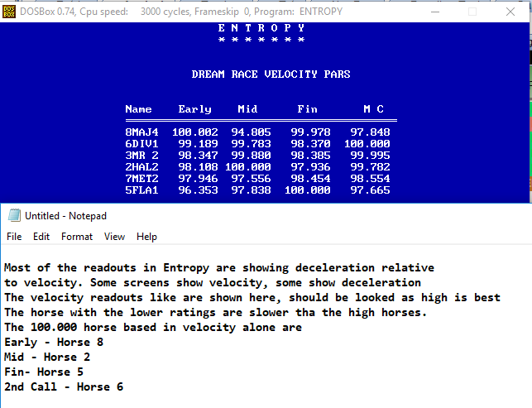Click the 97.848 M C value
This screenshot has width=532, height=408.
click(x=370, y=132)
